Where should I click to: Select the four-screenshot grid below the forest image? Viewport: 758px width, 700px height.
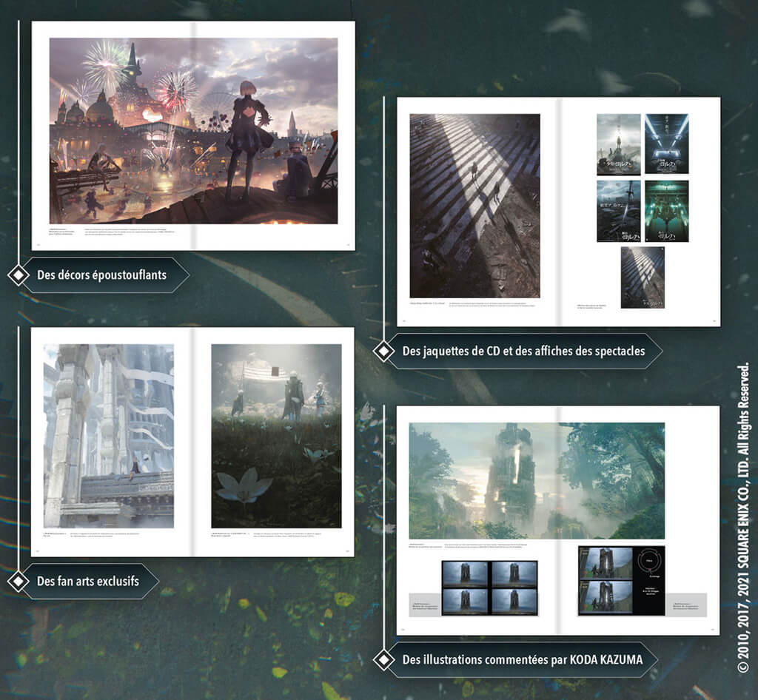pyautogui.click(x=489, y=588)
